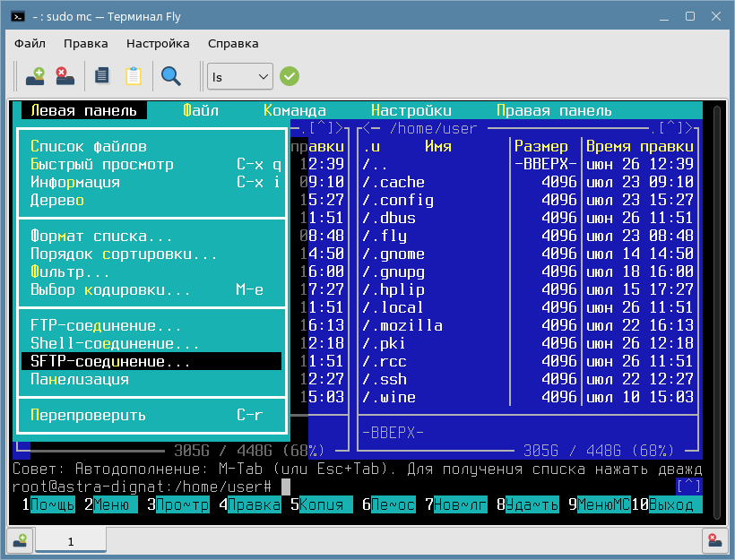
Task: Close current tab using the red X tab icon
Action: [x=65, y=76]
